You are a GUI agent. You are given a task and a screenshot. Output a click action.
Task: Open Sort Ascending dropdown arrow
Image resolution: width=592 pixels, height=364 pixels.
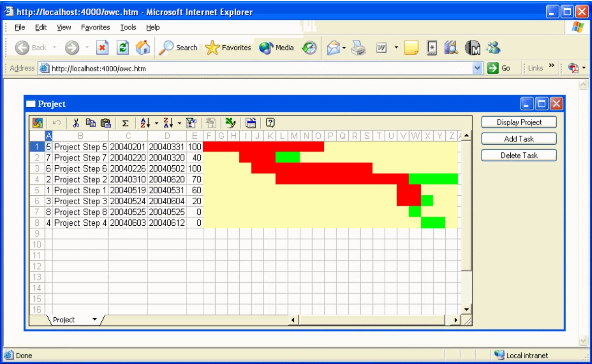[156, 123]
